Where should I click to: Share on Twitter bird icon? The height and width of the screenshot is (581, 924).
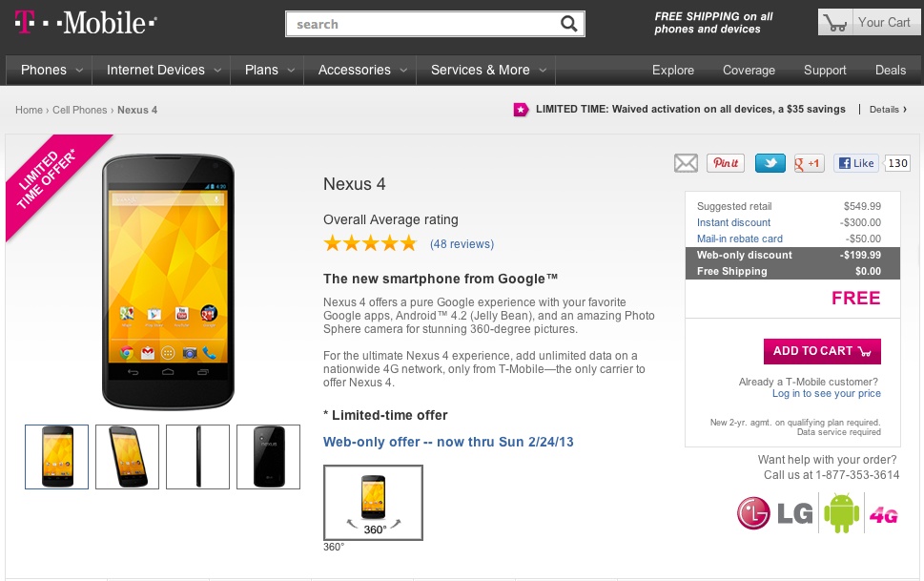pos(770,163)
